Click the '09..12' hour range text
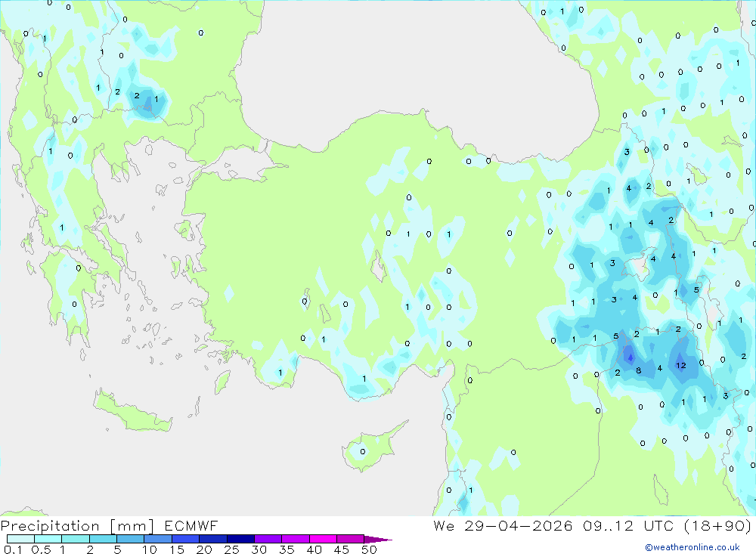756x554 pixels. 608,525
